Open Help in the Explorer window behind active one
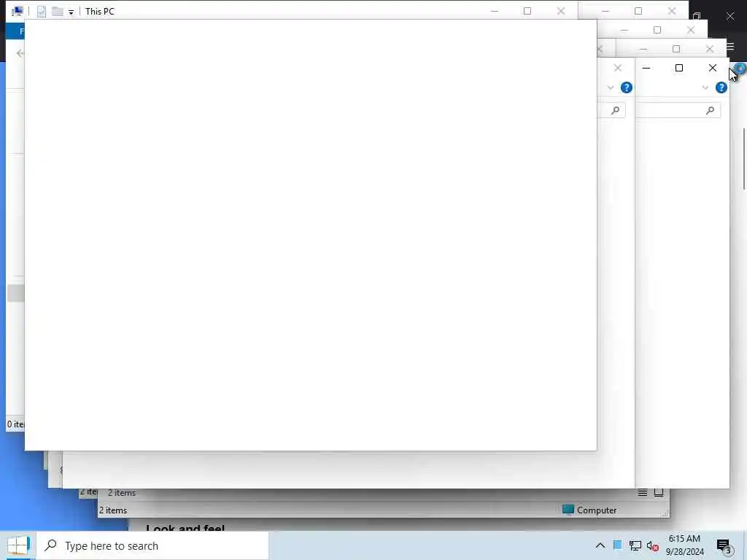Viewport: 747px width, 560px height. (627, 87)
